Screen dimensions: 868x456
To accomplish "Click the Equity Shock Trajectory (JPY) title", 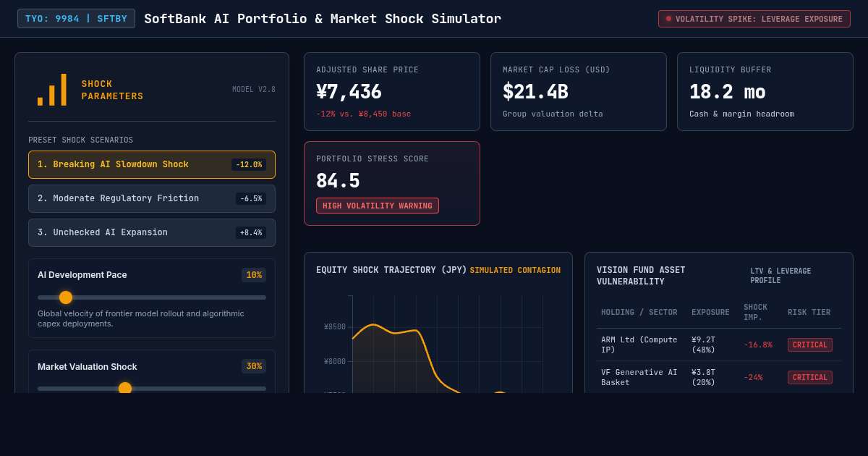I will click(x=391, y=270).
